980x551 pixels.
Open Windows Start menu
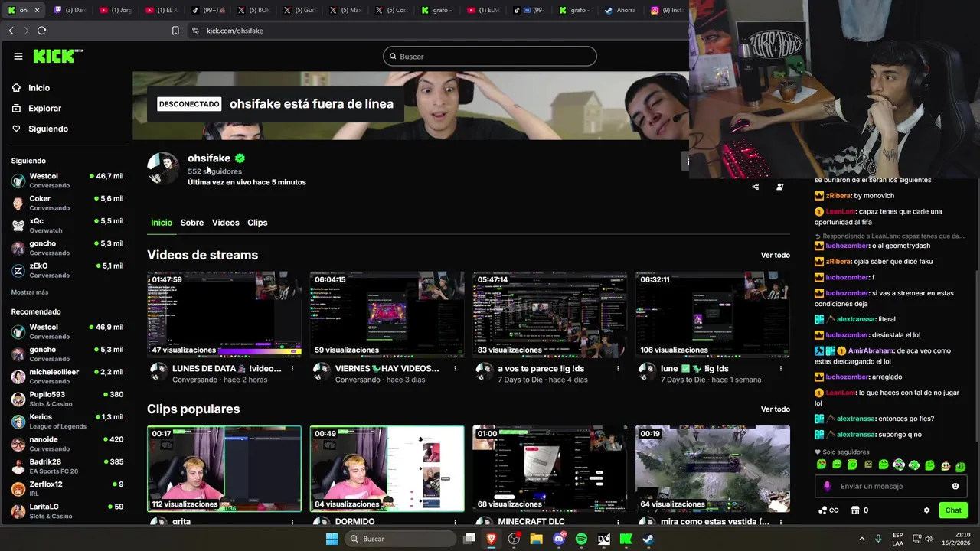coord(332,539)
